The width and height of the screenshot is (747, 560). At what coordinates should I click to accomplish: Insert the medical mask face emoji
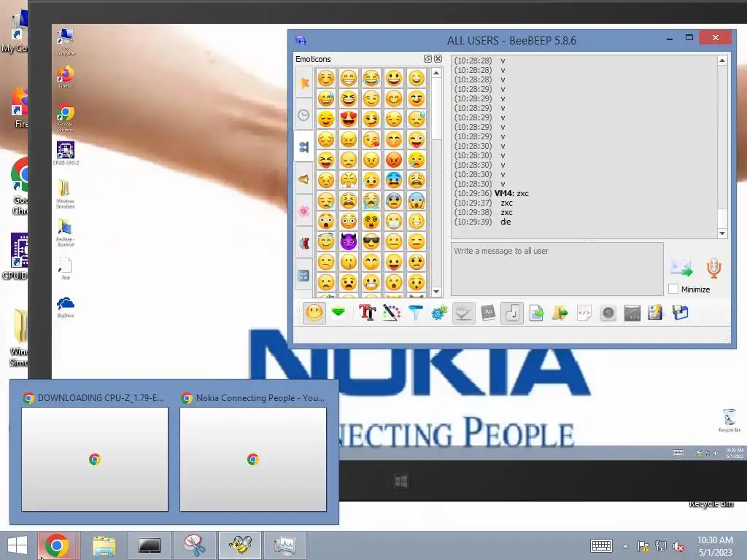tap(394, 221)
